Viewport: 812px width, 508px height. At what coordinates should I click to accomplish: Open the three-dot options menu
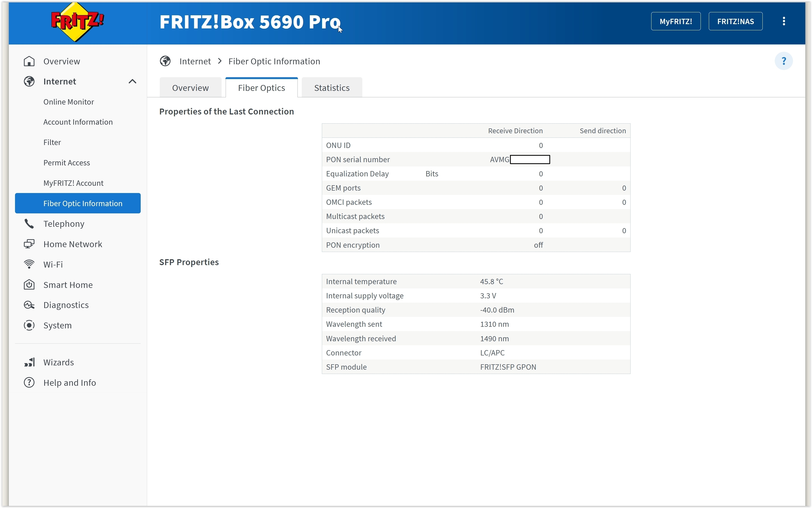tap(783, 21)
